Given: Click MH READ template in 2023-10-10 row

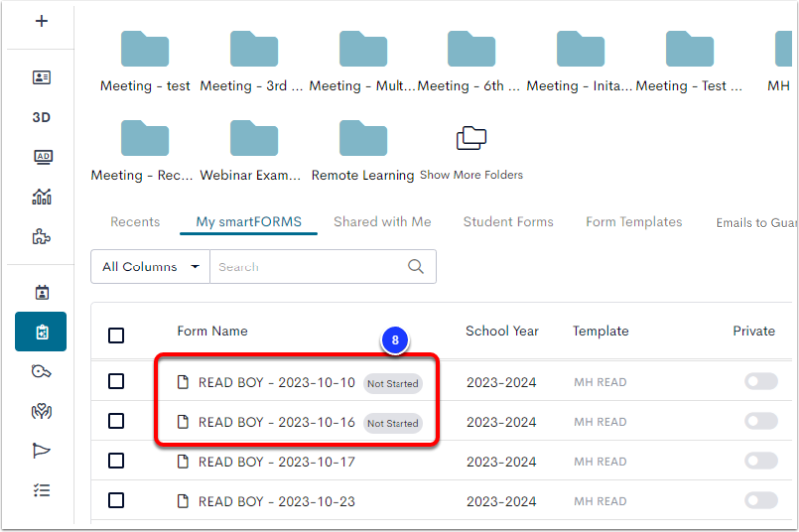Looking at the screenshot, I should pyautogui.click(x=600, y=382).
